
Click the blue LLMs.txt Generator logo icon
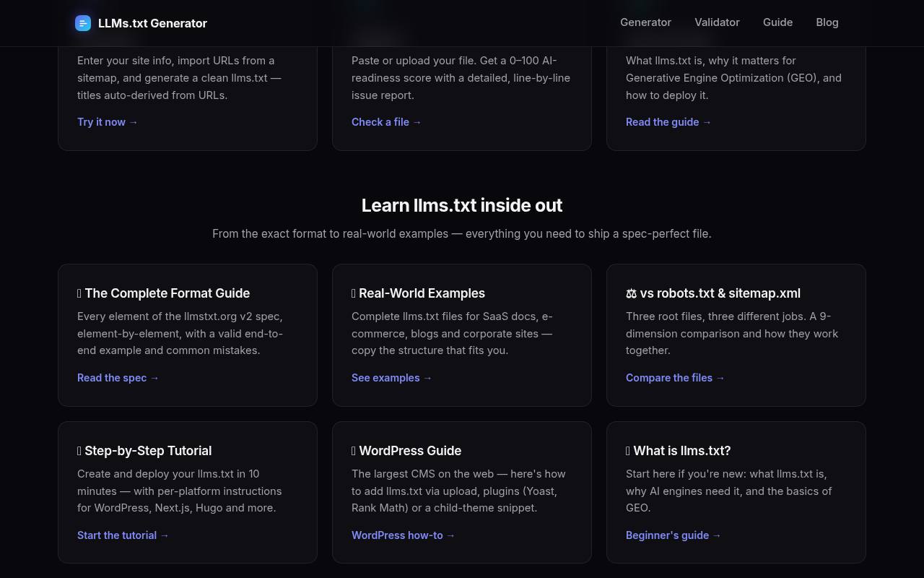click(x=83, y=23)
